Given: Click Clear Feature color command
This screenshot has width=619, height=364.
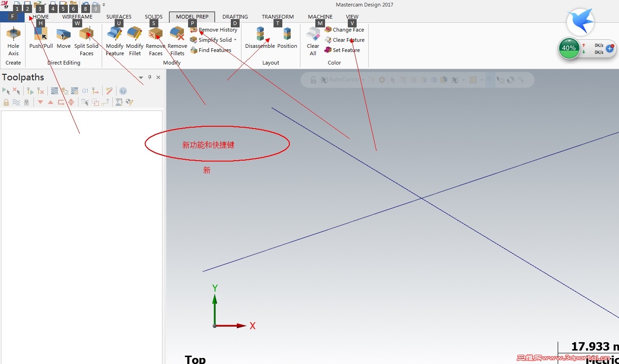Looking at the screenshot, I should [x=344, y=40].
